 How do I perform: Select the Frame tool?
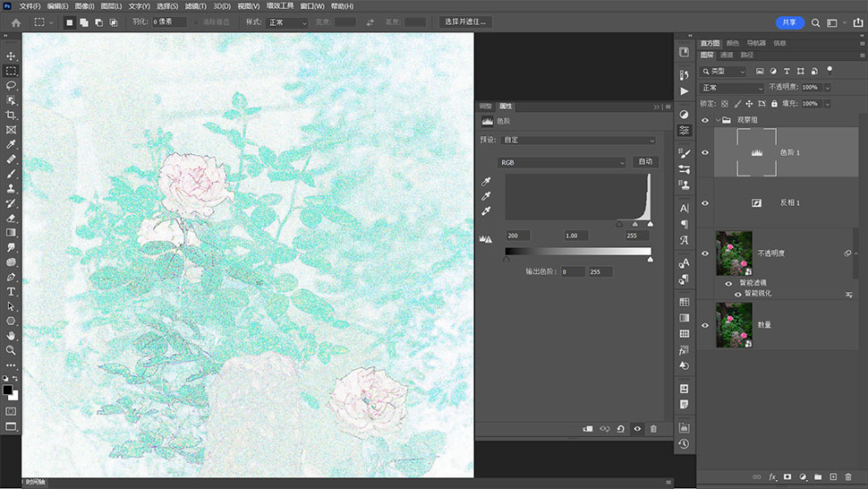[x=11, y=130]
